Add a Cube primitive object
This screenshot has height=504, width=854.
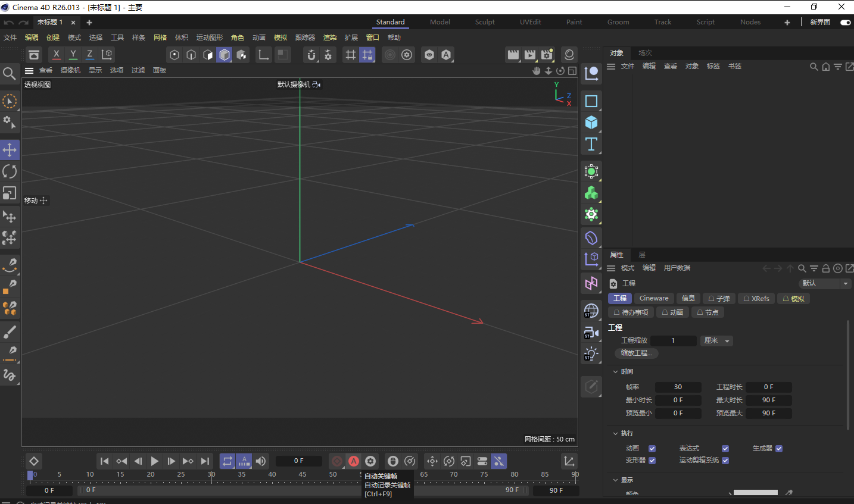click(591, 123)
